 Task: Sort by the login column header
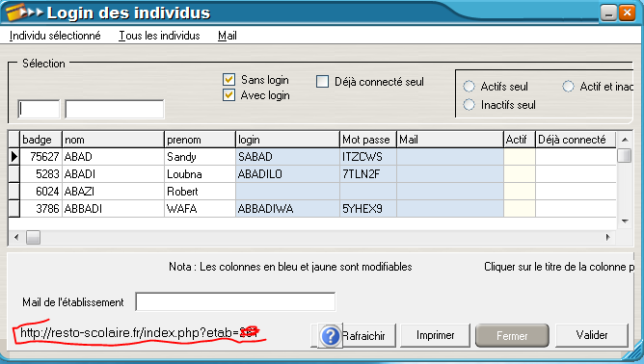[287, 140]
